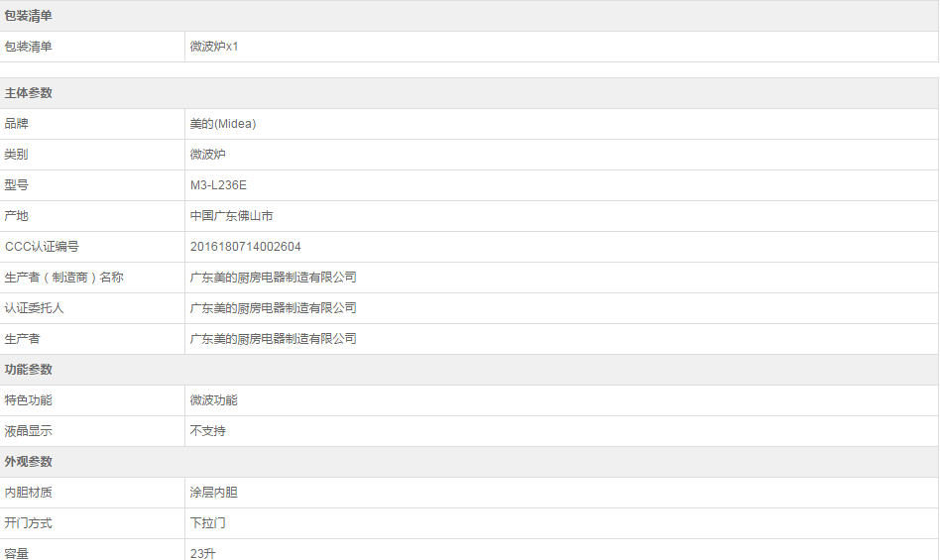Select the 涂层内胆 value
The width and height of the screenshot is (940, 560).
tap(214, 493)
